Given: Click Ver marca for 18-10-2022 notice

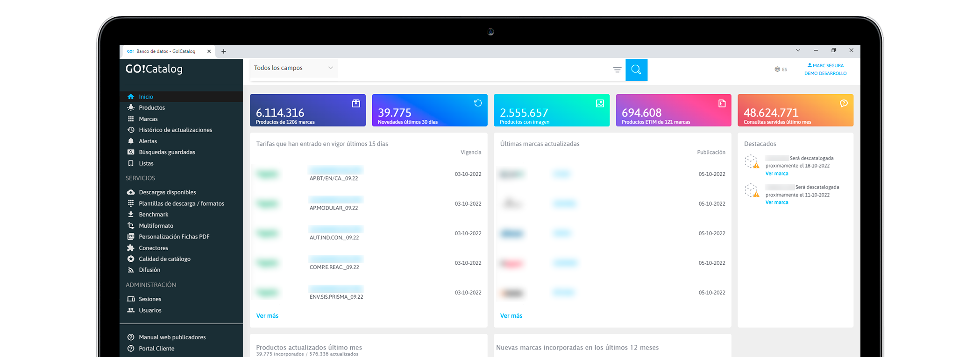Looking at the screenshot, I should point(777,174).
